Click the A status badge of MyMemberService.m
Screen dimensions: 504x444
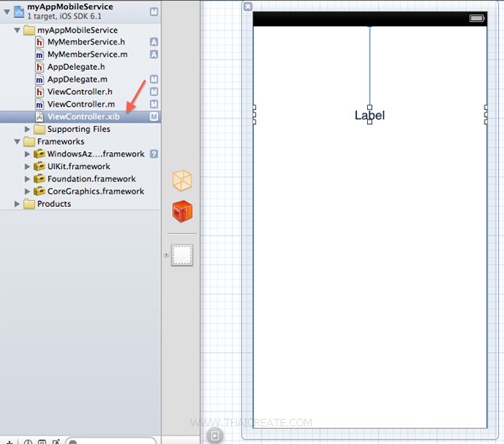[x=154, y=55]
